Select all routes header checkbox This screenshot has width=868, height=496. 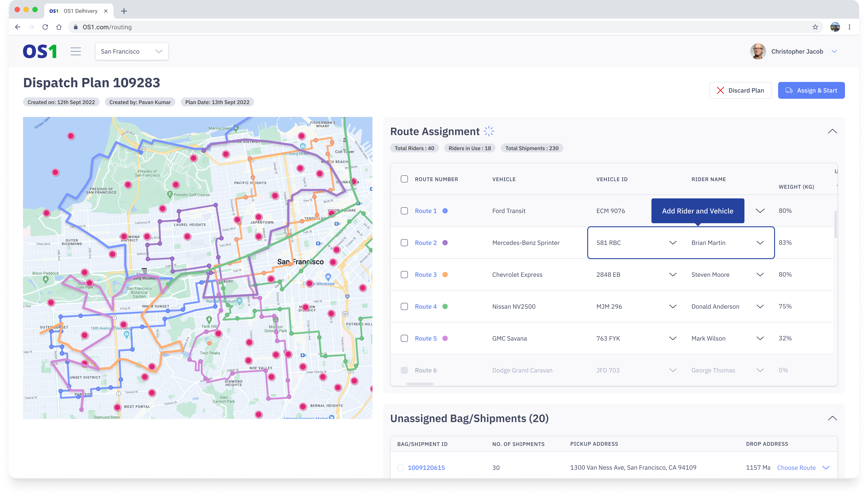pos(404,179)
